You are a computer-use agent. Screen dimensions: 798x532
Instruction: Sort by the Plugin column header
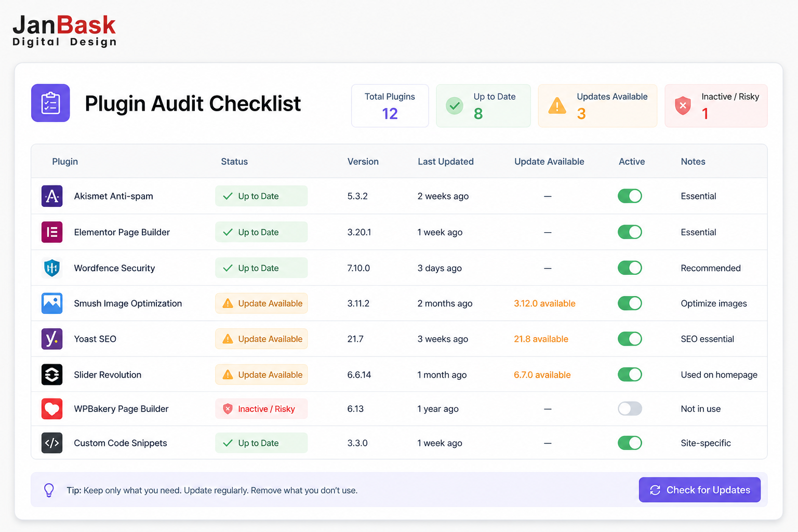click(x=65, y=162)
